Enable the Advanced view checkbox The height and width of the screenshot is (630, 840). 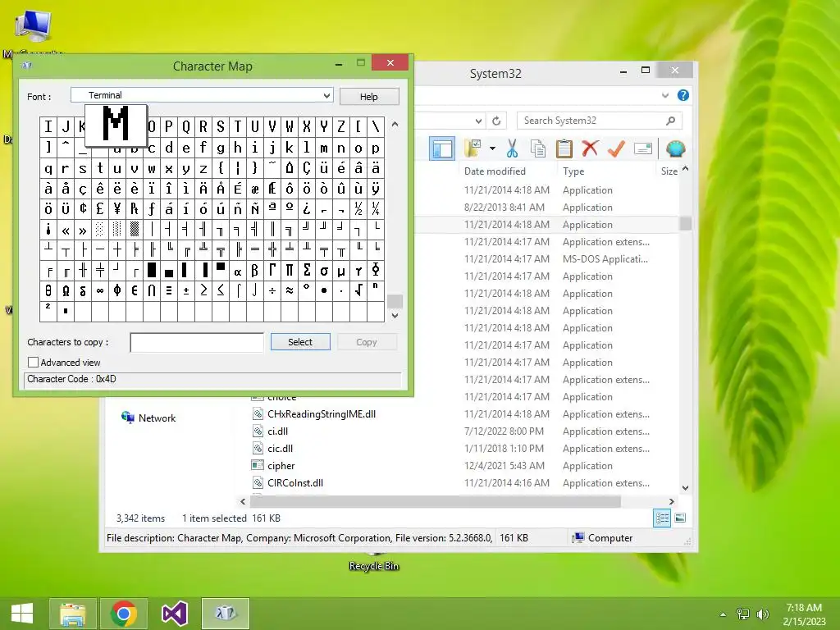pyautogui.click(x=33, y=362)
